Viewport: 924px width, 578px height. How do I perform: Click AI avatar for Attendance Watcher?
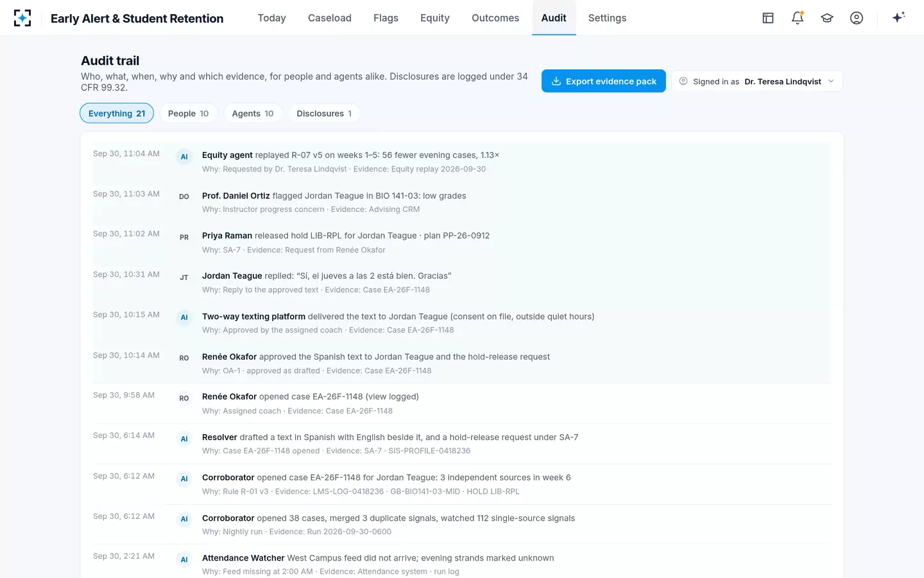coord(184,559)
